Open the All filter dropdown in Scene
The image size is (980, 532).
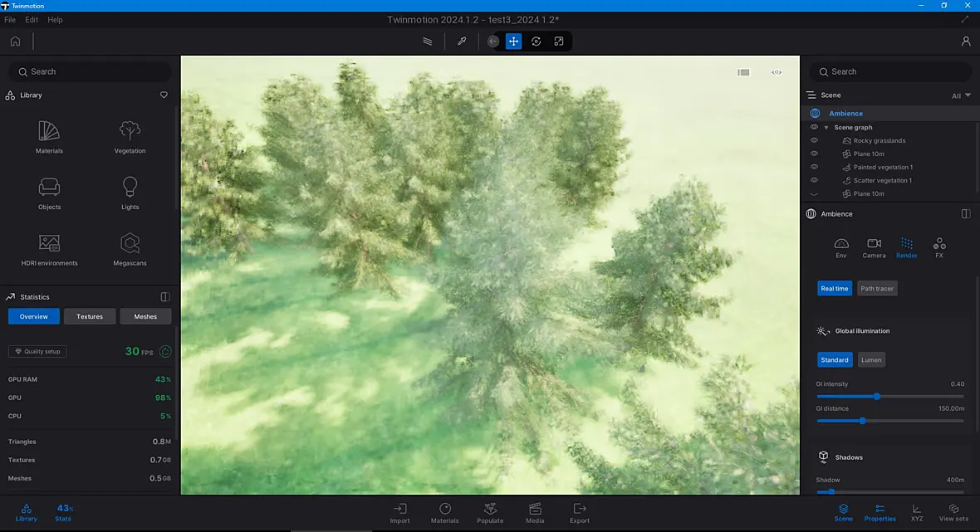[961, 95]
